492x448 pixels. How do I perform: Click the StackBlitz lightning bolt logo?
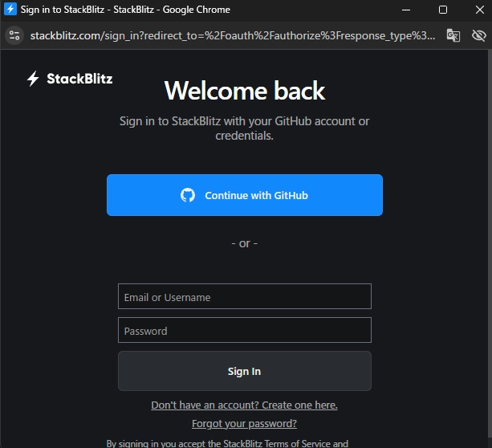pos(33,79)
